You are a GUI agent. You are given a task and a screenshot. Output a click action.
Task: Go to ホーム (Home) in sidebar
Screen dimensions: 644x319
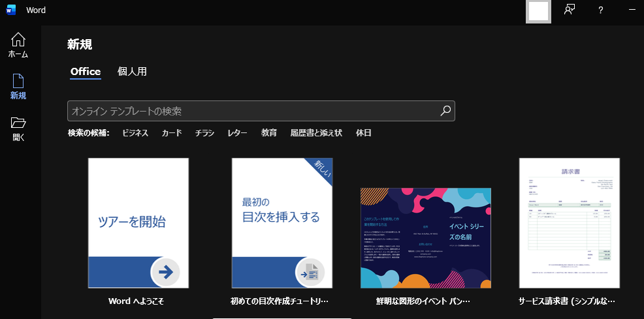[x=18, y=45]
